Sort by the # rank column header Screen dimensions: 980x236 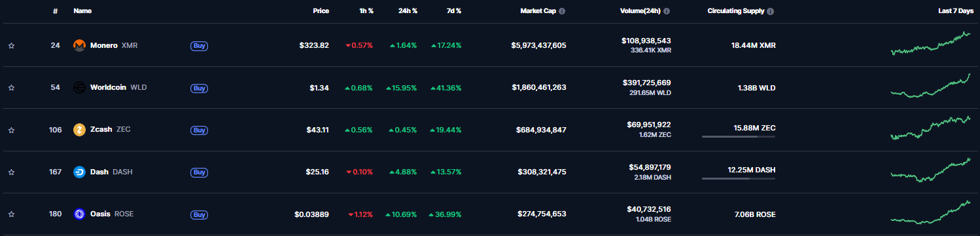pos(56,11)
